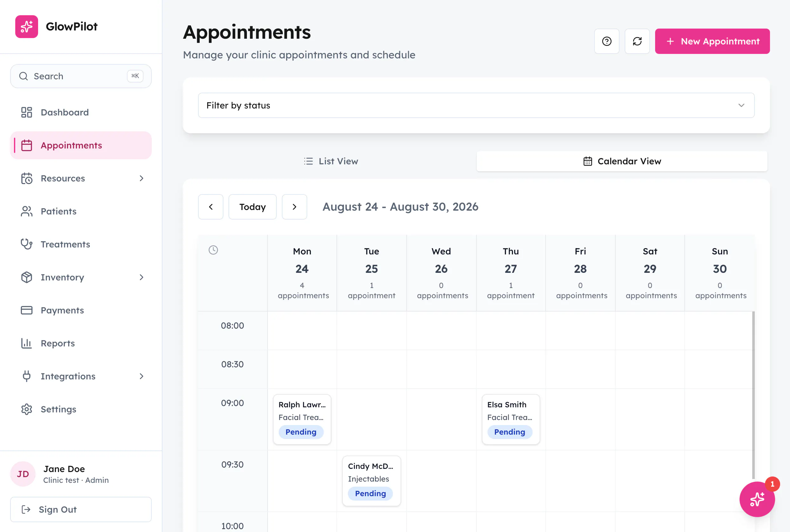Screen dimensions: 790x532
Task: Click the Integrations plug icon
Action: (x=26, y=376)
